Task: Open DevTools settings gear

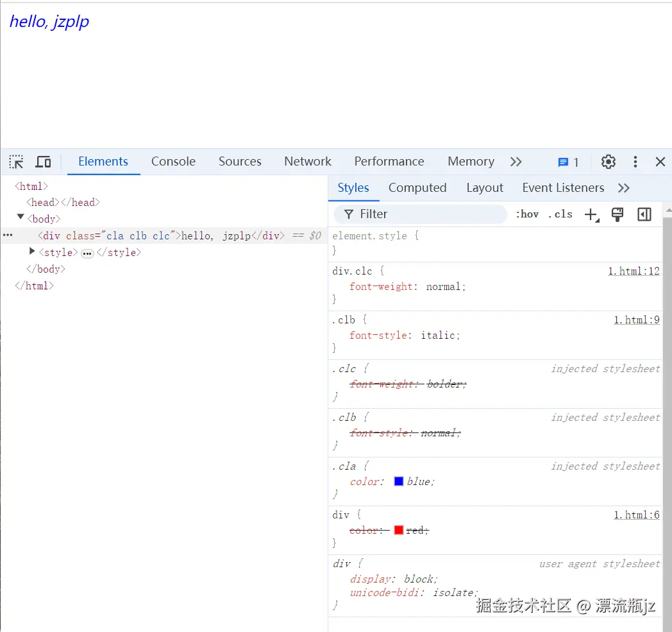Action: (x=608, y=162)
